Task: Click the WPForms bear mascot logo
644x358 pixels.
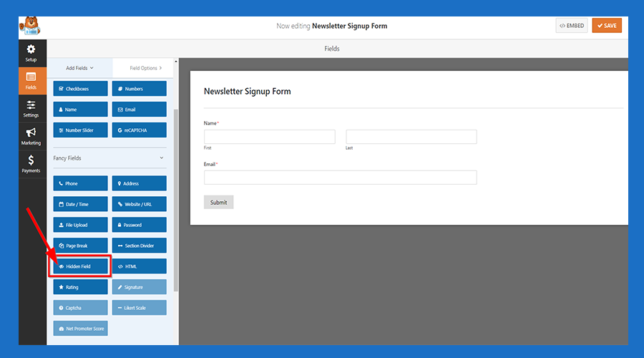Action: point(31,26)
